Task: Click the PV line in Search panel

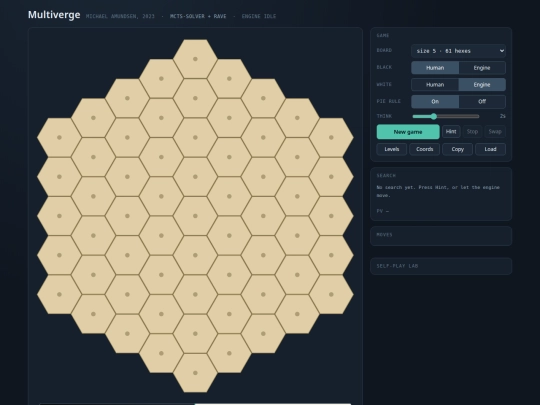Action: point(383,211)
